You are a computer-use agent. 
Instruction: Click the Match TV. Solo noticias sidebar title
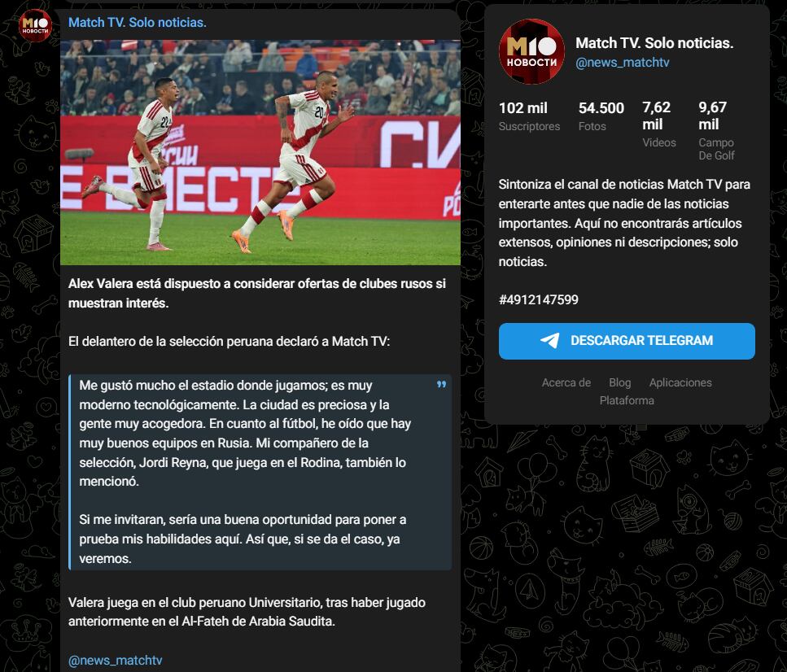pos(654,43)
